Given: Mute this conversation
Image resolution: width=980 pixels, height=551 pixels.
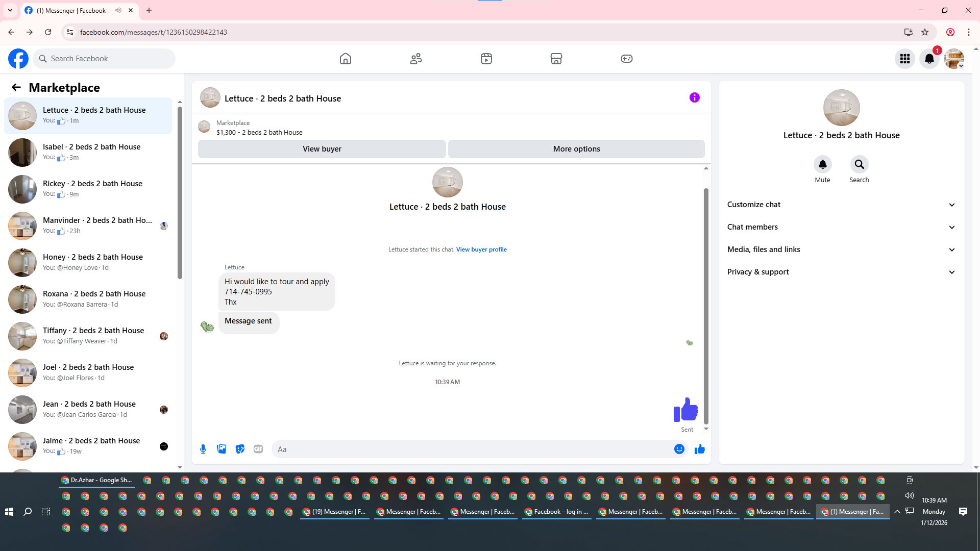Looking at the screenshot, I should pyautogui.click(x=822, y=165).
